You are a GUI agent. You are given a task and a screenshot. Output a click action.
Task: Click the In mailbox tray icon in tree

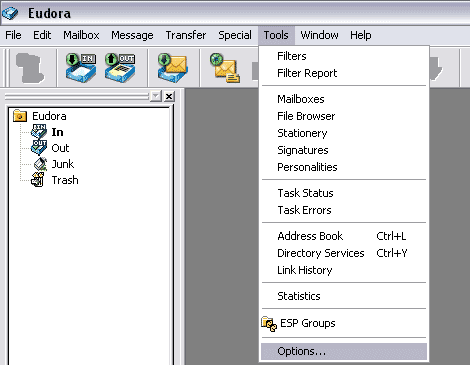point(39,132)
